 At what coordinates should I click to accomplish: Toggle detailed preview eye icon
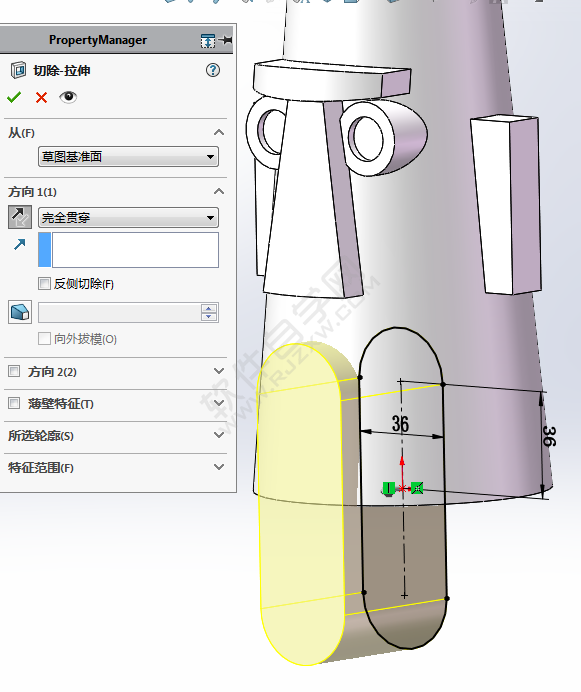pos(68,97)
